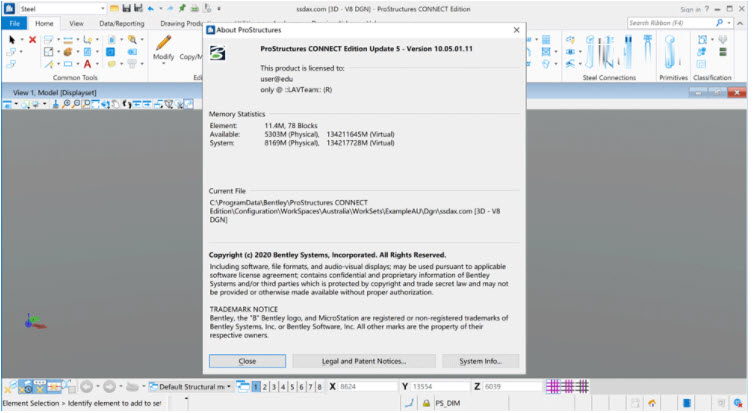
Task: Expand the Modify tool dropdown arrow
Action: pyautogui.click(x=163, y=64)
